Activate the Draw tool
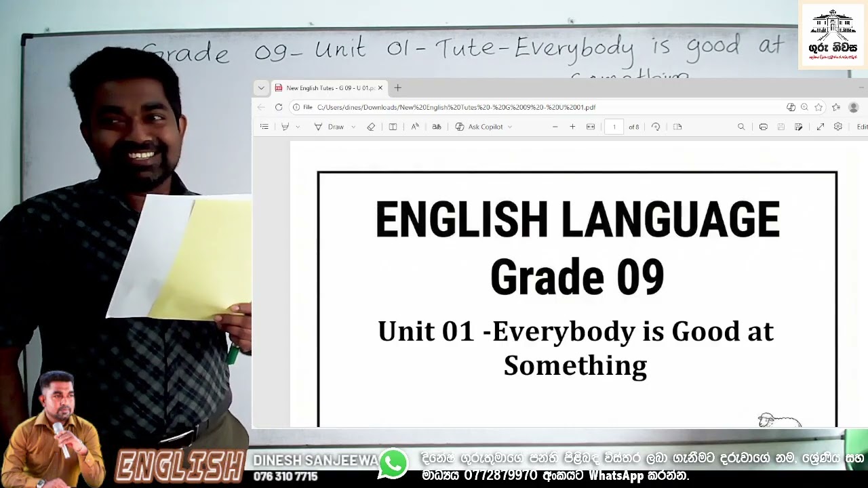This screenshot has width=868, height=488. coord(330,127)
